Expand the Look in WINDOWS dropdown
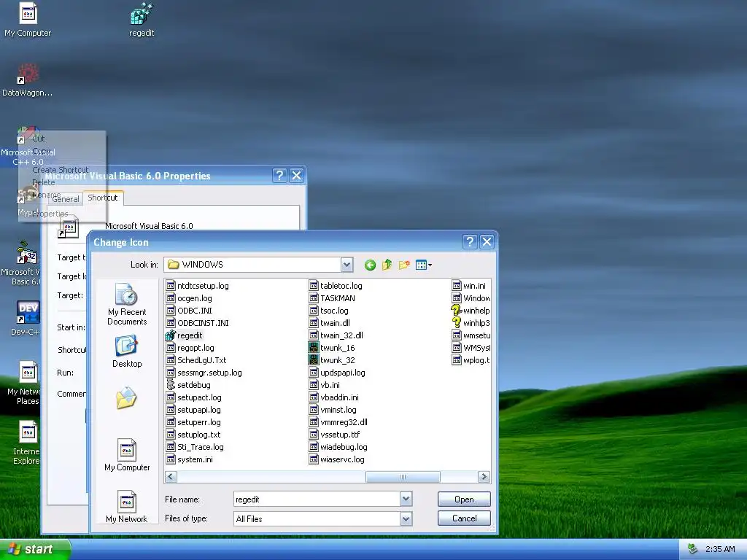The height and width of the screenshot is (560, 747). (347, 265)
